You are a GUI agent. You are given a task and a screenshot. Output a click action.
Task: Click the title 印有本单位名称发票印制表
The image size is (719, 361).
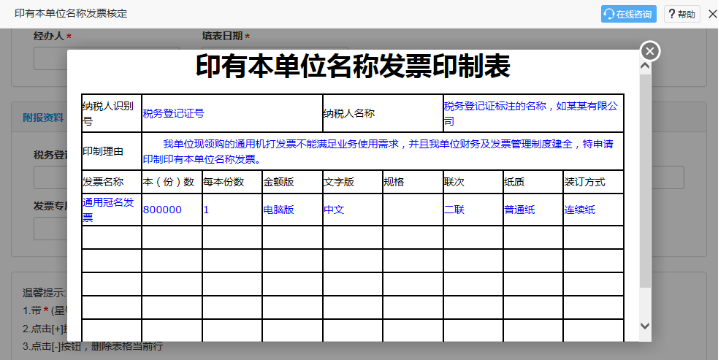pos(352,67)
